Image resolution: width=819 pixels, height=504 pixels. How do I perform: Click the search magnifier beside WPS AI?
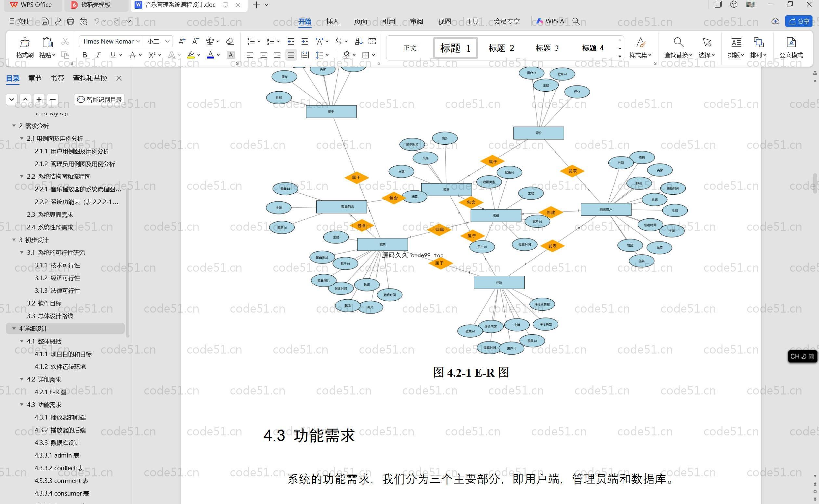(576, 21)
